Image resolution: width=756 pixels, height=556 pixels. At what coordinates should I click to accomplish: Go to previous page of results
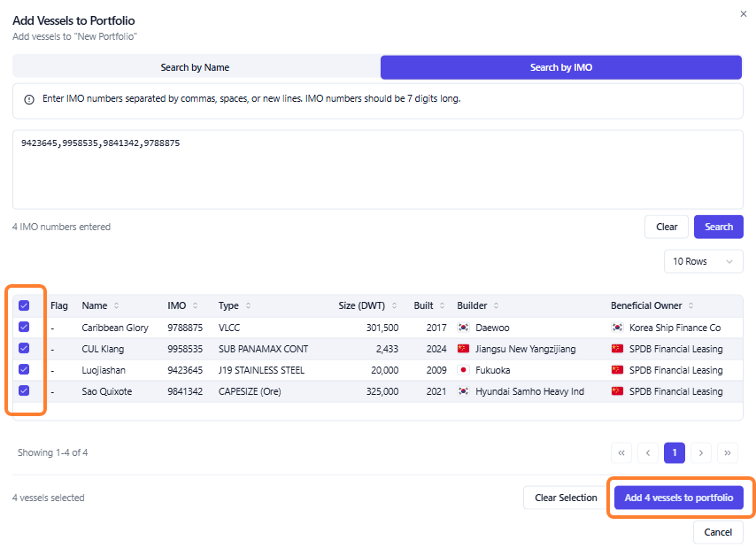(648, 452)
